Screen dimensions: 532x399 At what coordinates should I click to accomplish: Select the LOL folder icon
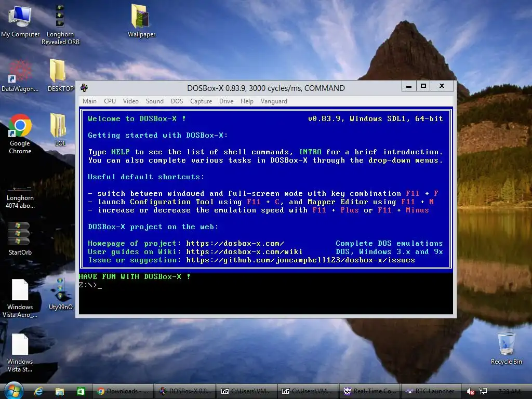click(x=60, y=130)
